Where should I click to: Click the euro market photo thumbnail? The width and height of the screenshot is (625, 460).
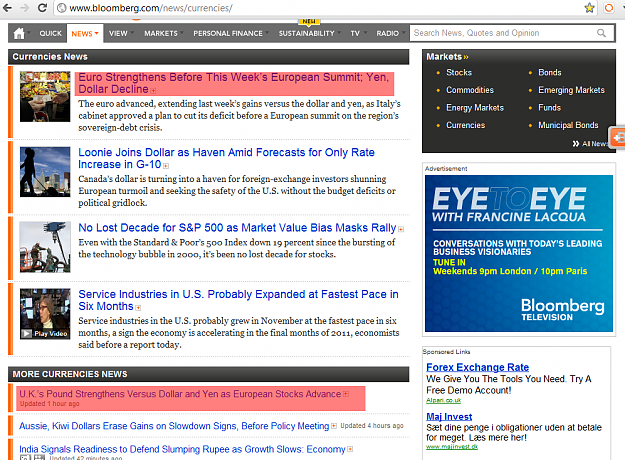point(45,96)
